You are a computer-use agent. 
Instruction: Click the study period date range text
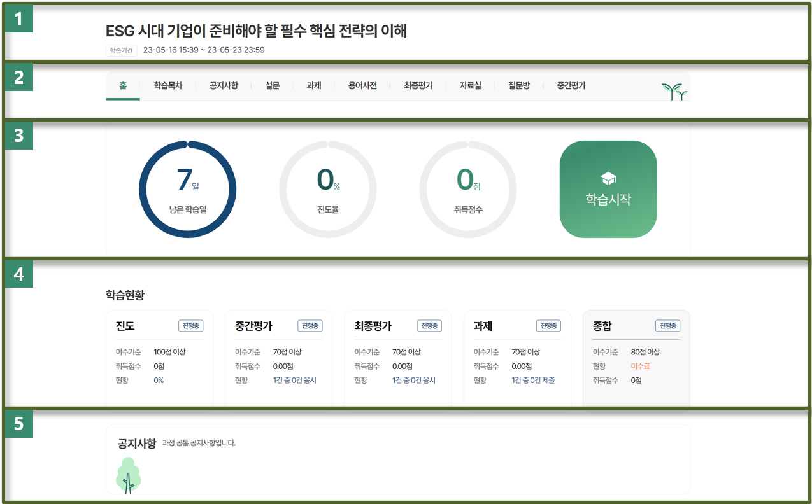click(x=204, y=50)
